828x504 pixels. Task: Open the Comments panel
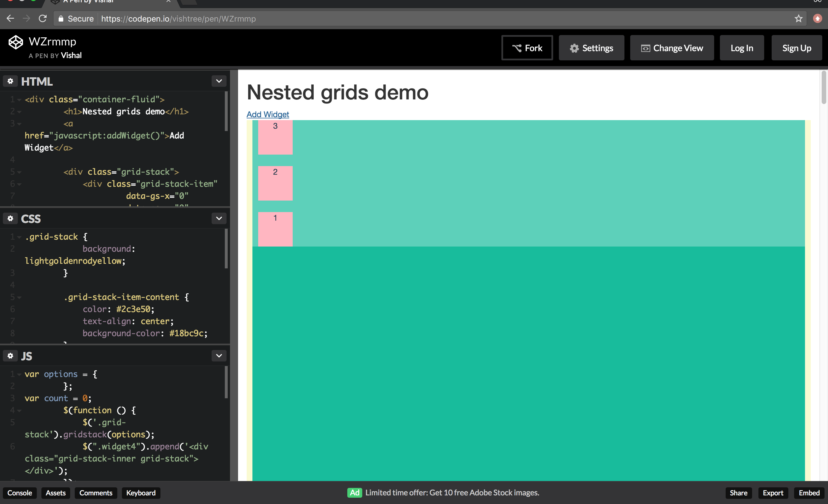96,493
